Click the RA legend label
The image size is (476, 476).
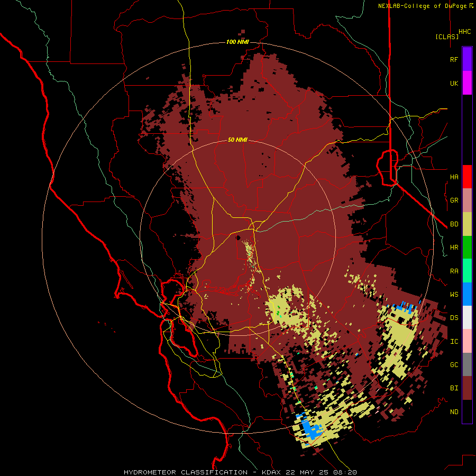click(x=454, y=271)
